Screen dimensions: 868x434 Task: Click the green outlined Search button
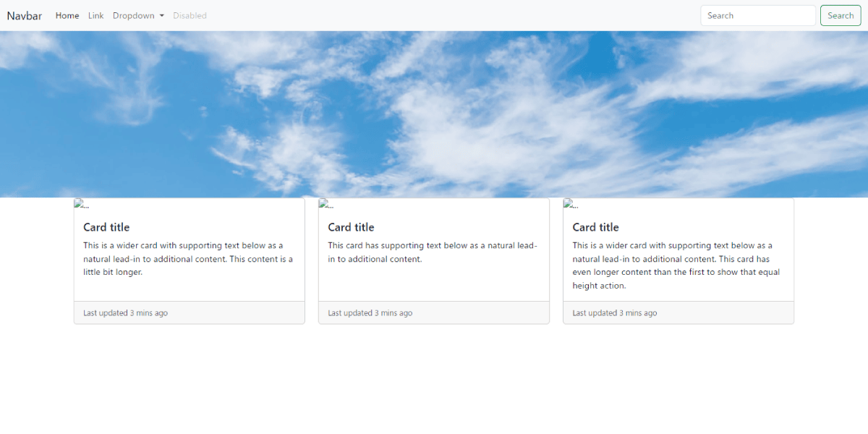[841, 15]
